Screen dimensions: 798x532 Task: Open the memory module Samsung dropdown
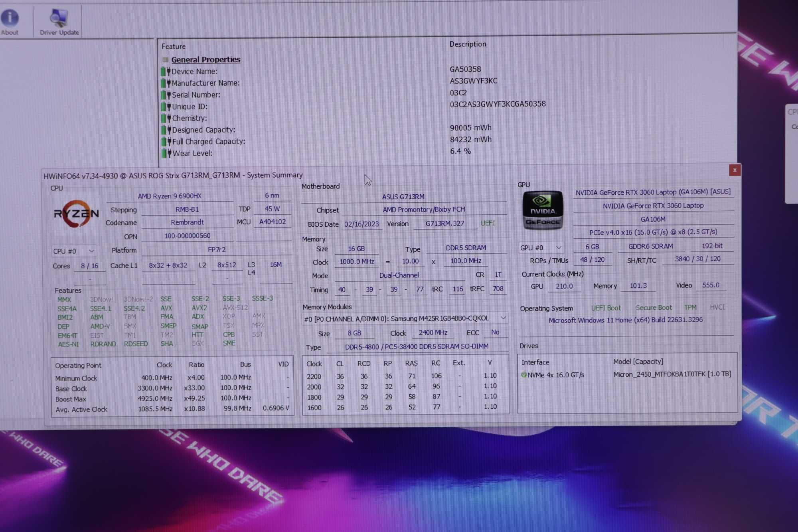click(405, 318)
